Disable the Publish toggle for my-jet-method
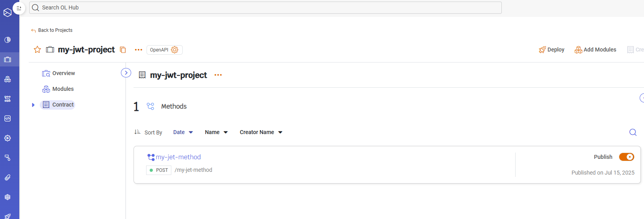 (626, 157)
